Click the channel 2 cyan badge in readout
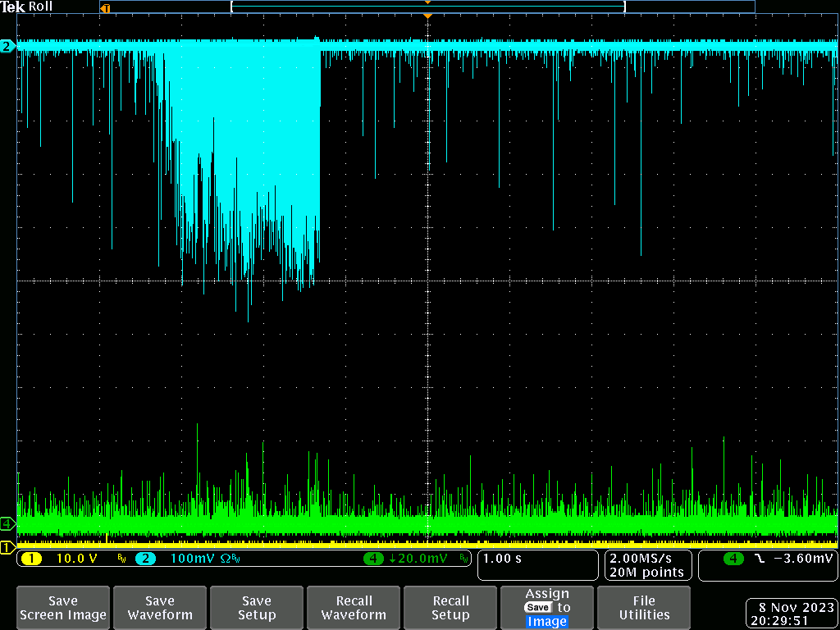The image size is (840, 630). [x=145, y=559]
